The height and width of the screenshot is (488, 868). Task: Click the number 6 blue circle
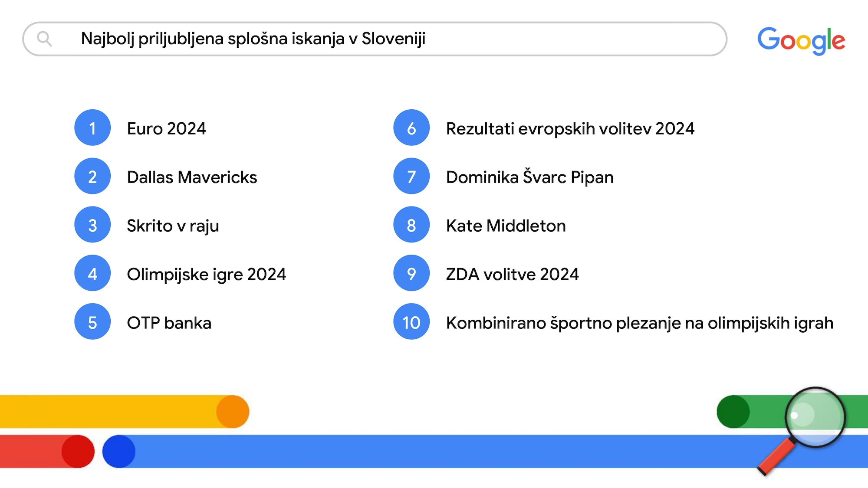(411, 128)
